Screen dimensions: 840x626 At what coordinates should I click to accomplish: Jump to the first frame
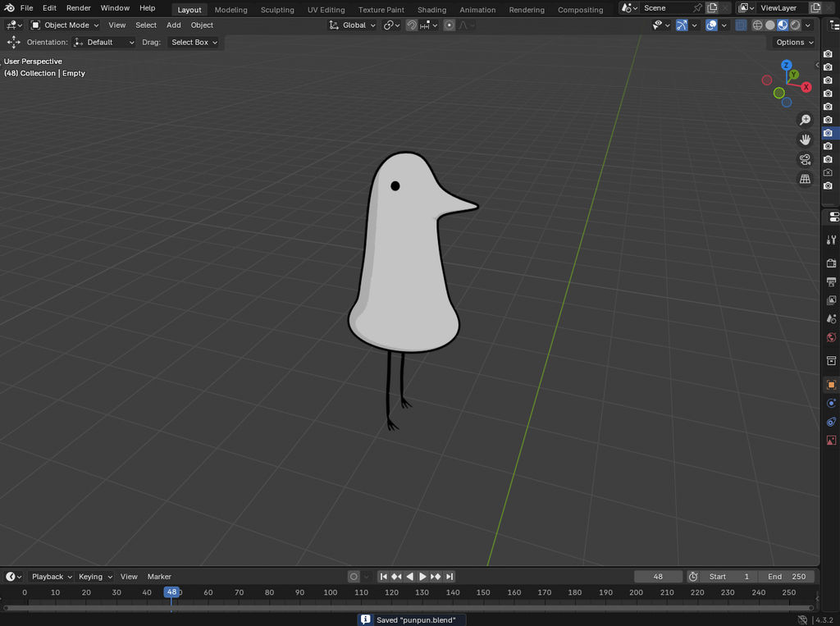(383, 577)
